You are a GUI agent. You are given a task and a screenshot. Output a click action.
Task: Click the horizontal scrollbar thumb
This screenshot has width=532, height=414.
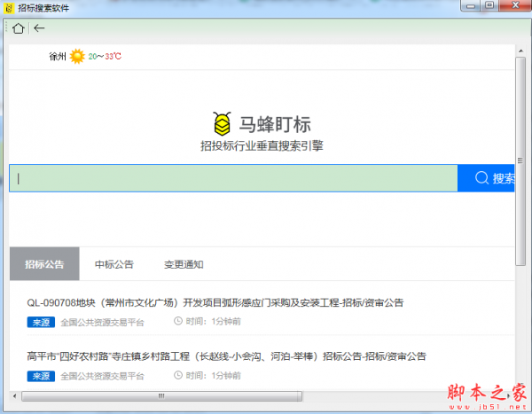pyautogui.click(x=161, y=396)
